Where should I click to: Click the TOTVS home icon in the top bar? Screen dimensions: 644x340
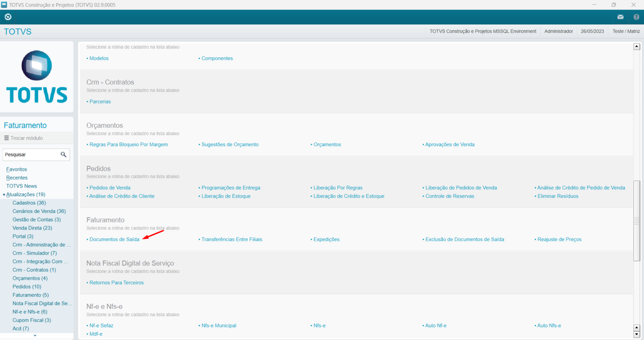pyautogui.click(x=8, y=17)
